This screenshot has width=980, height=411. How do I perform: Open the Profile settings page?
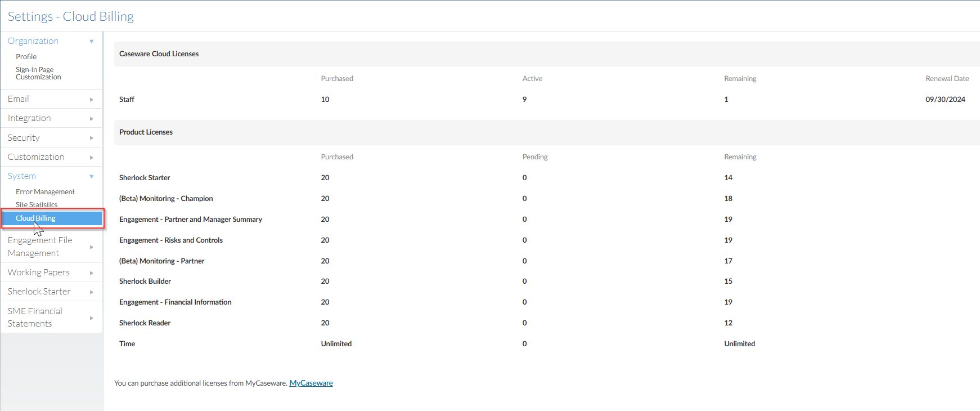tap(26, 57)
